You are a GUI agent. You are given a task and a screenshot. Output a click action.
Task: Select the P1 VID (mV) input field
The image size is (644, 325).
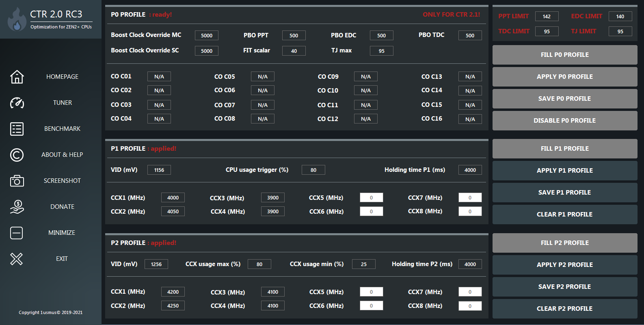159,170
